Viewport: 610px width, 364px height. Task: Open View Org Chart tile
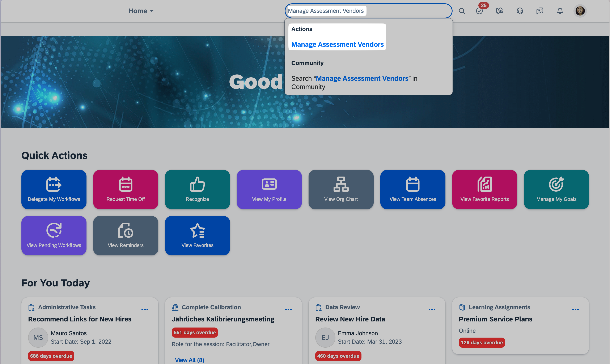tap(341, 189)
